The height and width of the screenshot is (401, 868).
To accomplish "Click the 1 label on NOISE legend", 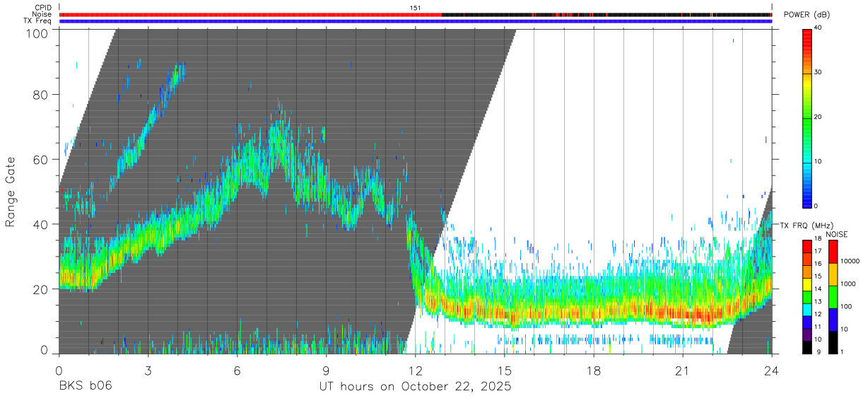I will (843, 351).
